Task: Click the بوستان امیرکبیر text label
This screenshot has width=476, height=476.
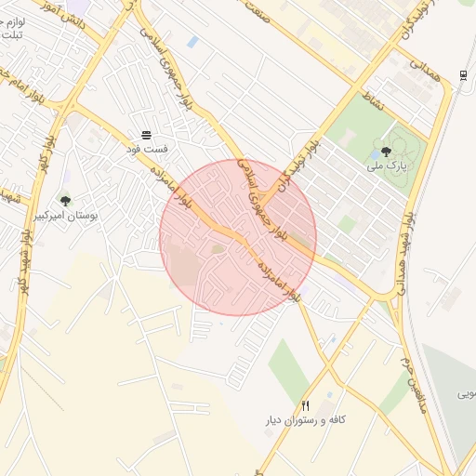Action: coord(65,216)
